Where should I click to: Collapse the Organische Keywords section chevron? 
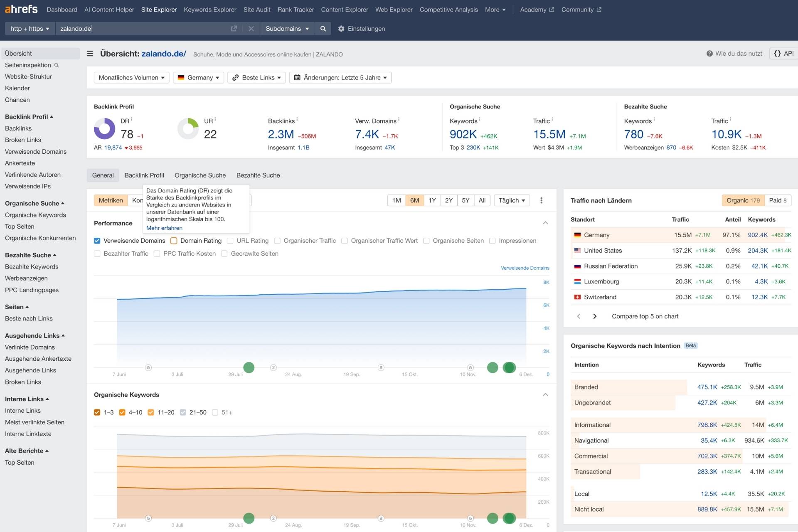[x=545, y=395]
